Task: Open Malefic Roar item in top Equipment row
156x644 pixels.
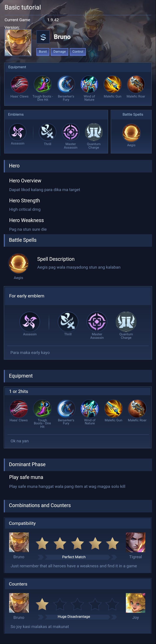Action: [x=136, y=84]
